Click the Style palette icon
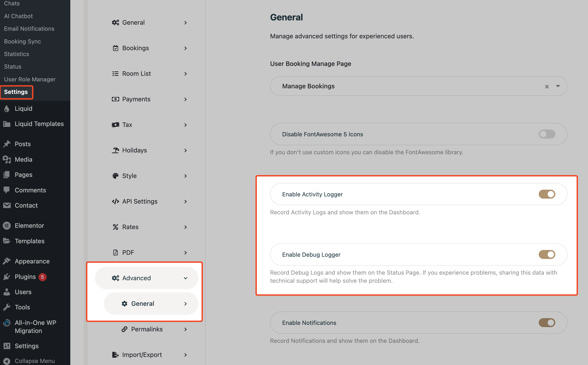Viewport: 588px width, 365px height. (116, 176)
